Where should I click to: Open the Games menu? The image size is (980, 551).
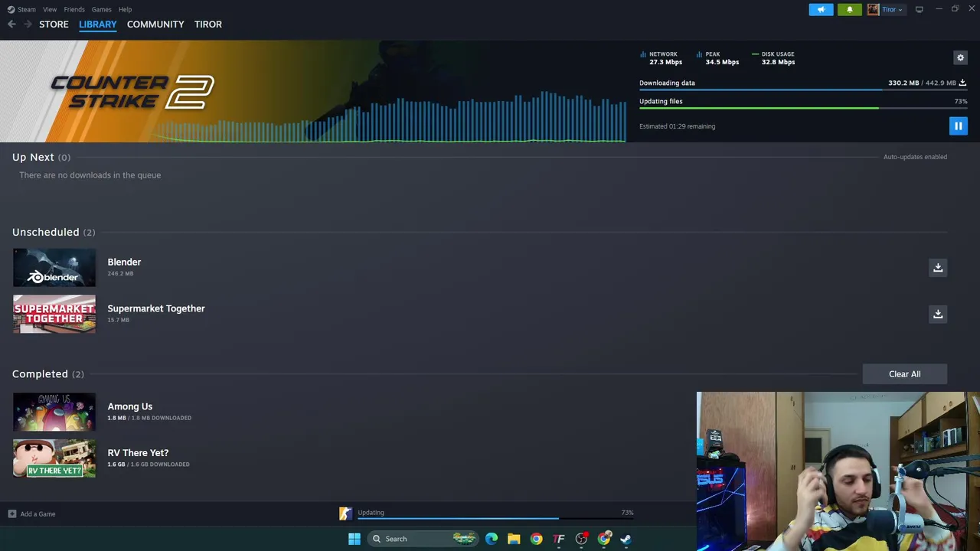point(101,9)
